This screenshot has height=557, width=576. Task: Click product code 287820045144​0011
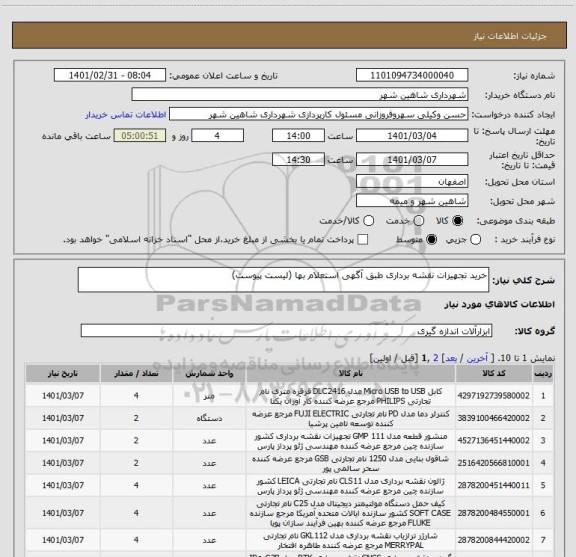[494, 485]
